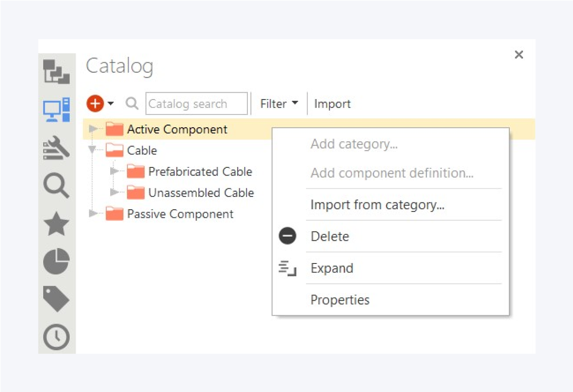The height and width of the screenshot is (392, 573).
Task: Open the add button dropdown arrow
Action: [x=111, y=103]
